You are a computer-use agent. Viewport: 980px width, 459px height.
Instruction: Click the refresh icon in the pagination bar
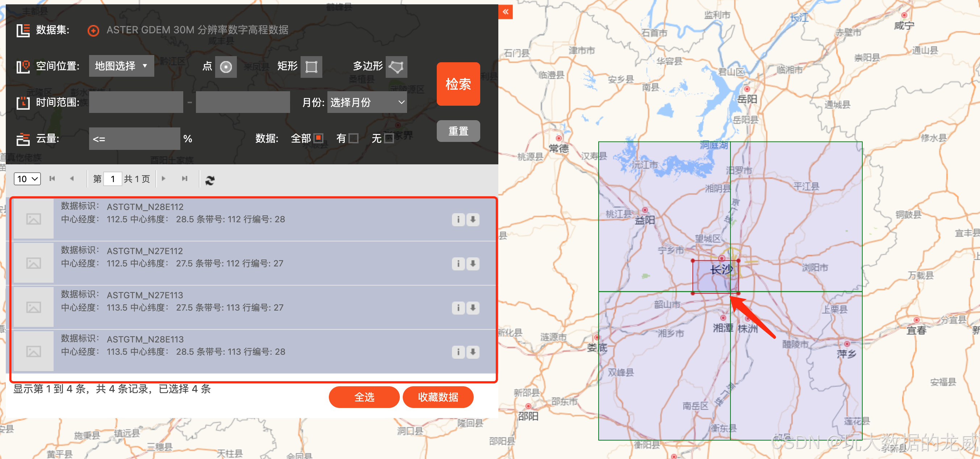(x=210, y=180)
